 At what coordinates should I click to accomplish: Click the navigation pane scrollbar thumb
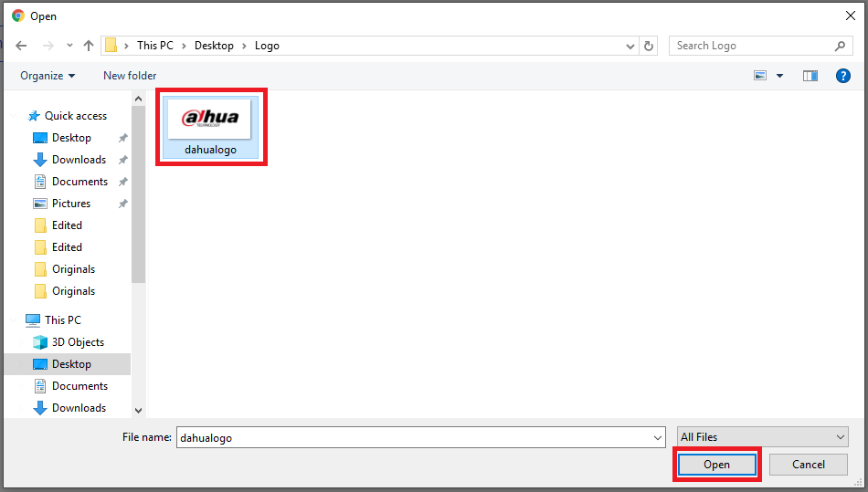tap(138, 194)
